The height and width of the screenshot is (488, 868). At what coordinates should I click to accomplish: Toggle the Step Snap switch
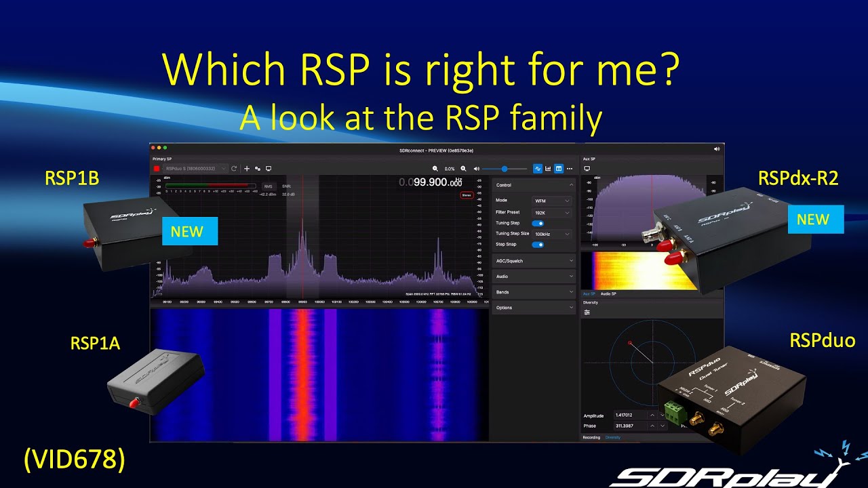point(538,244)
